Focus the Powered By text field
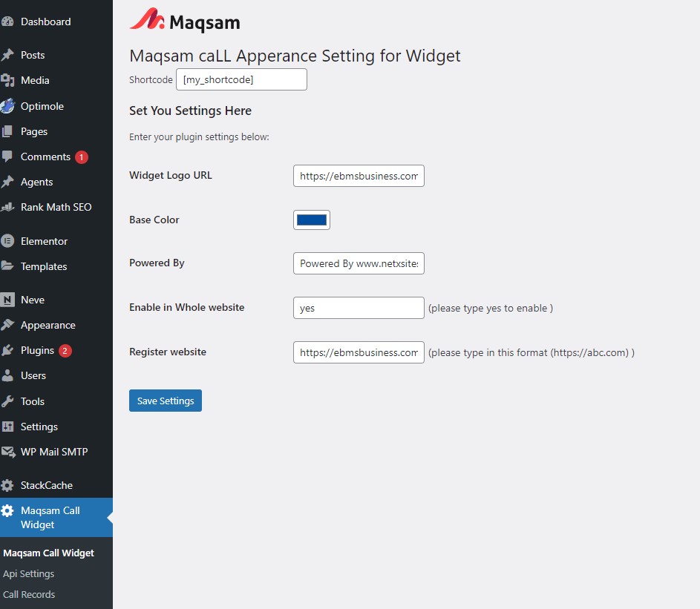 click(x=359, y=263)
